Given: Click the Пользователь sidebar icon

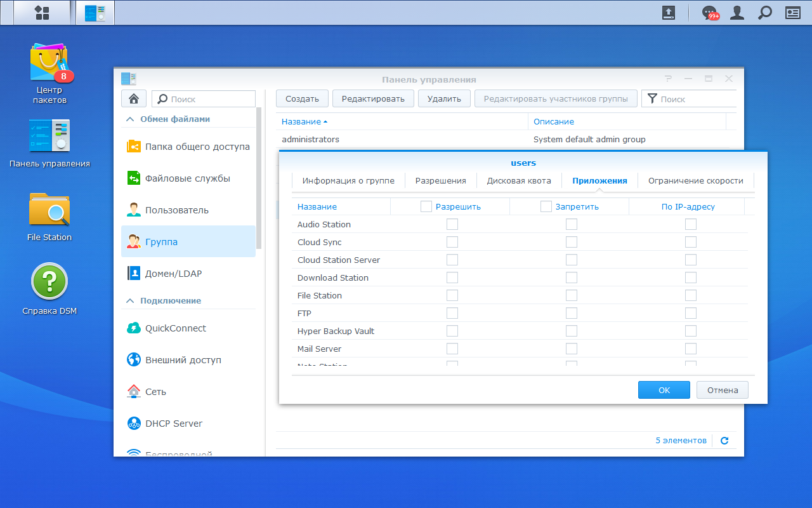Looking at the screenshot, I should 134,210.
